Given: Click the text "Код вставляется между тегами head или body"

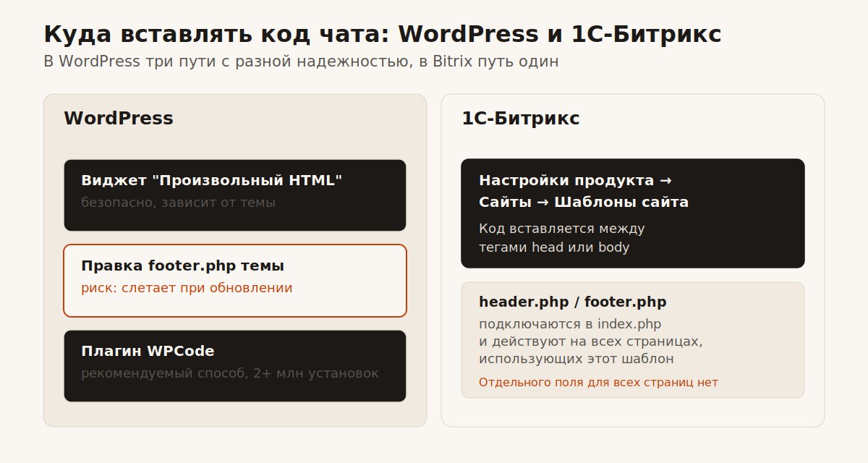Looking at the screenshot, I should click(561, 238).
